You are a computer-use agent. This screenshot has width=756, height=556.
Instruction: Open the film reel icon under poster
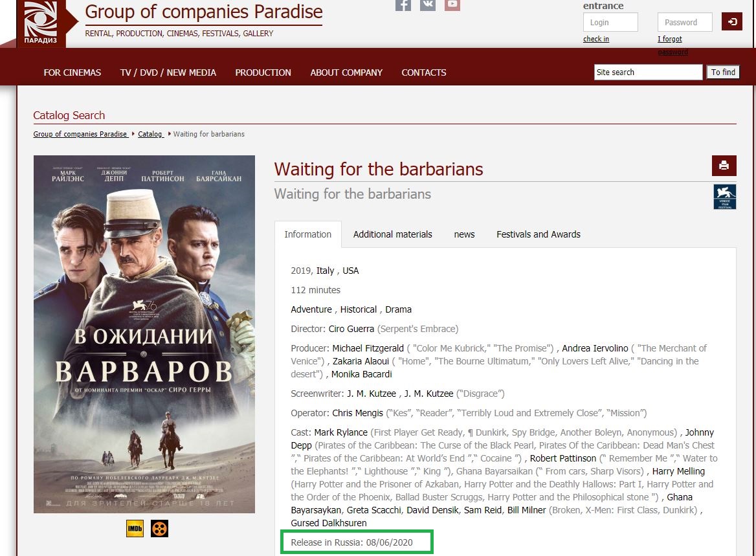(x=160, y=529)
